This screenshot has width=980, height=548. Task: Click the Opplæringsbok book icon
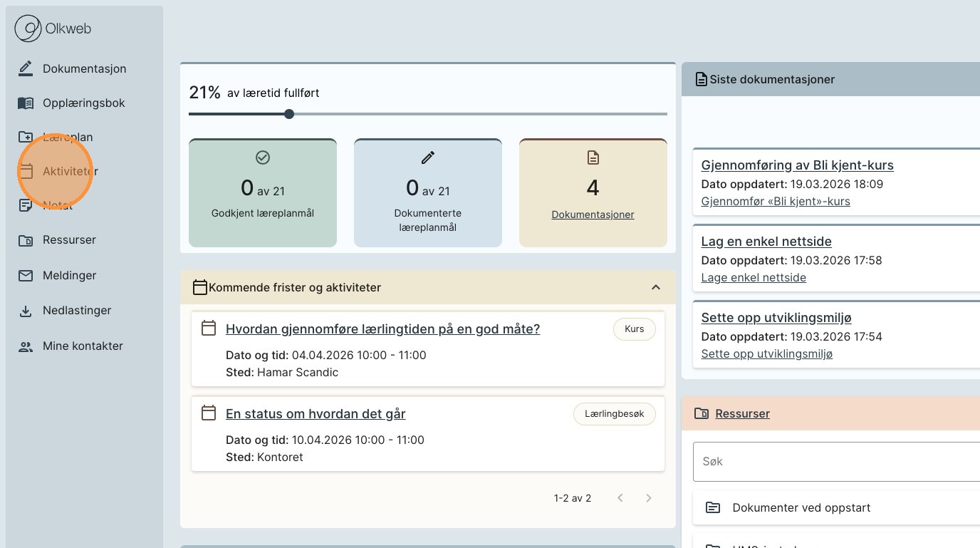click(x=26, y=103)
